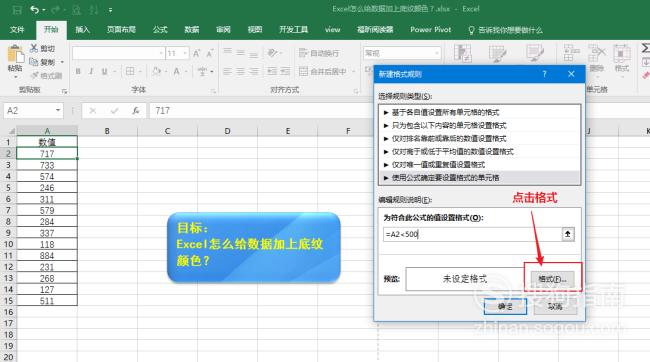Switch to the 开发工具 tab

pos(293,29)
